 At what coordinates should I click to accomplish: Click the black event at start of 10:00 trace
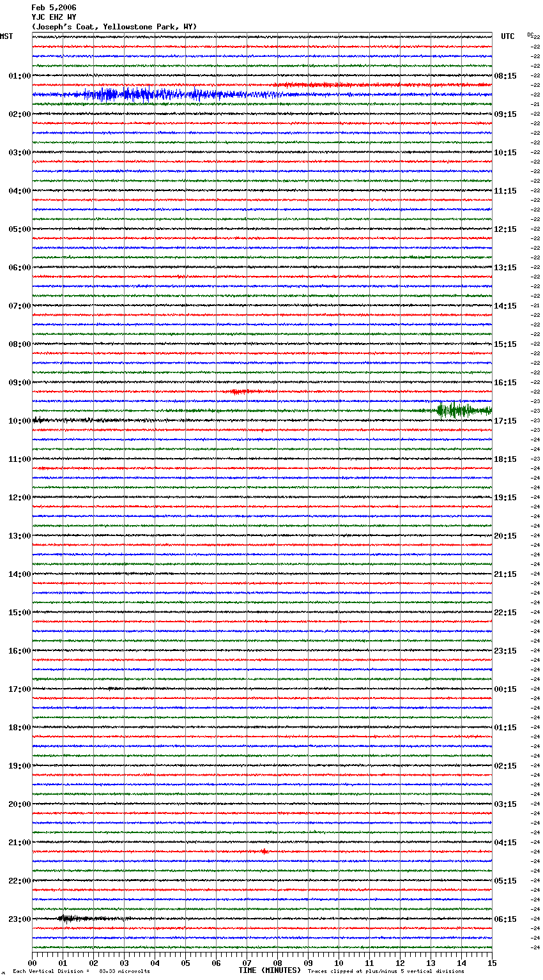pos(40,420)
